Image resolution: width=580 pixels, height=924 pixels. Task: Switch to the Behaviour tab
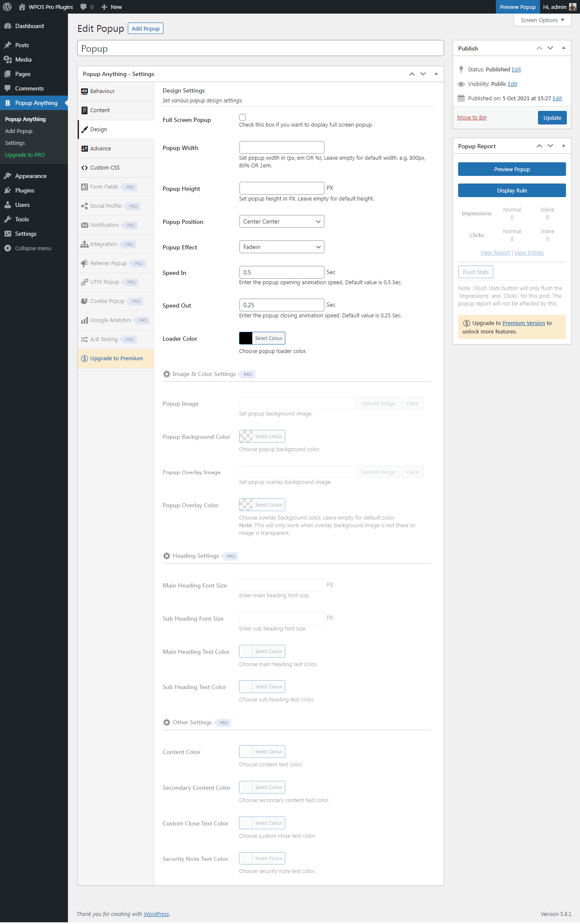click(116, 91)
